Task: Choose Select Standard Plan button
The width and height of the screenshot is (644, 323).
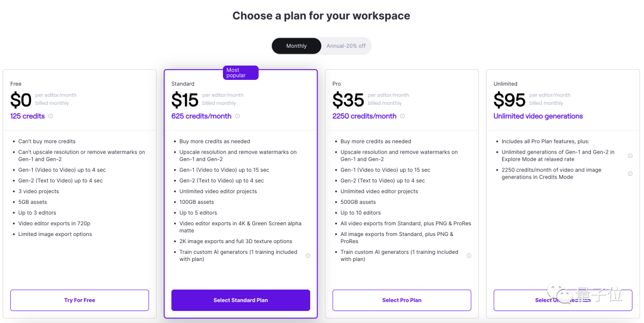Action: pos(240,300)
